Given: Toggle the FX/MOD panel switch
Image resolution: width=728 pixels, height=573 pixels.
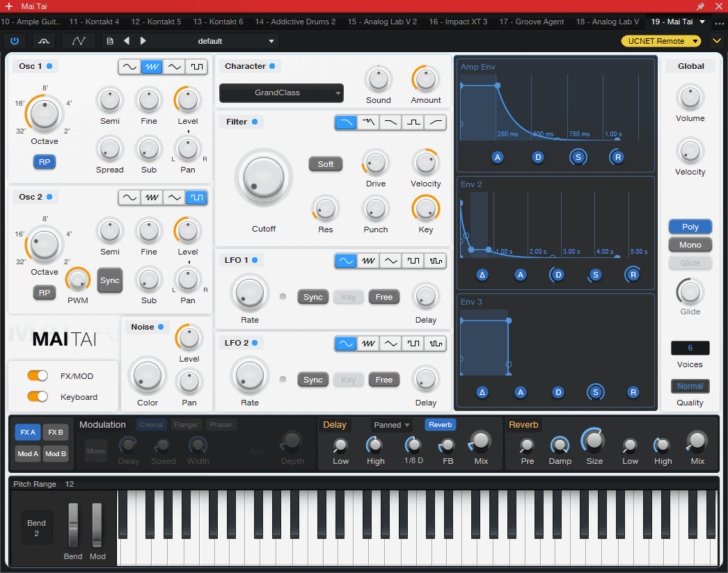Looking at the screenshot, I should [x=38, y=376].
